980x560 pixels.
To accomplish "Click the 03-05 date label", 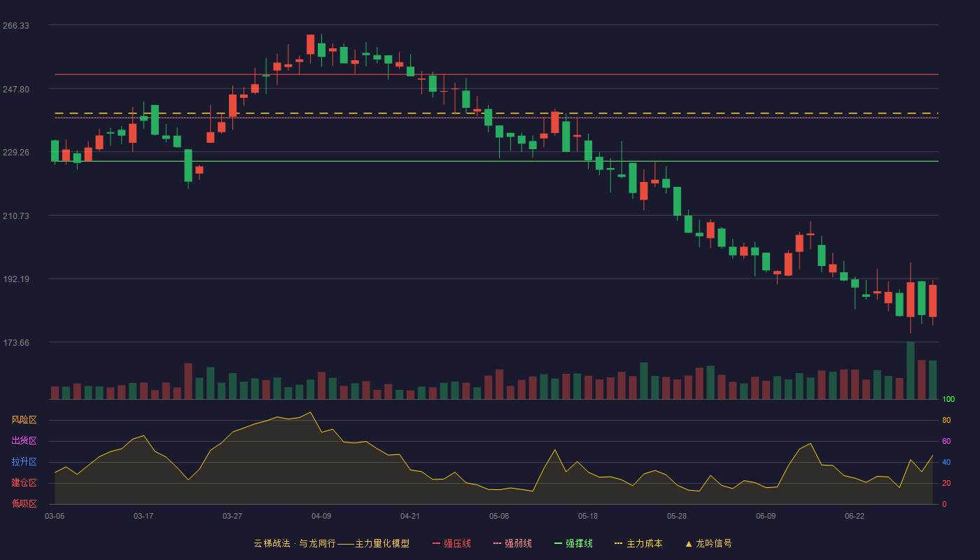I will coord(55,516).
